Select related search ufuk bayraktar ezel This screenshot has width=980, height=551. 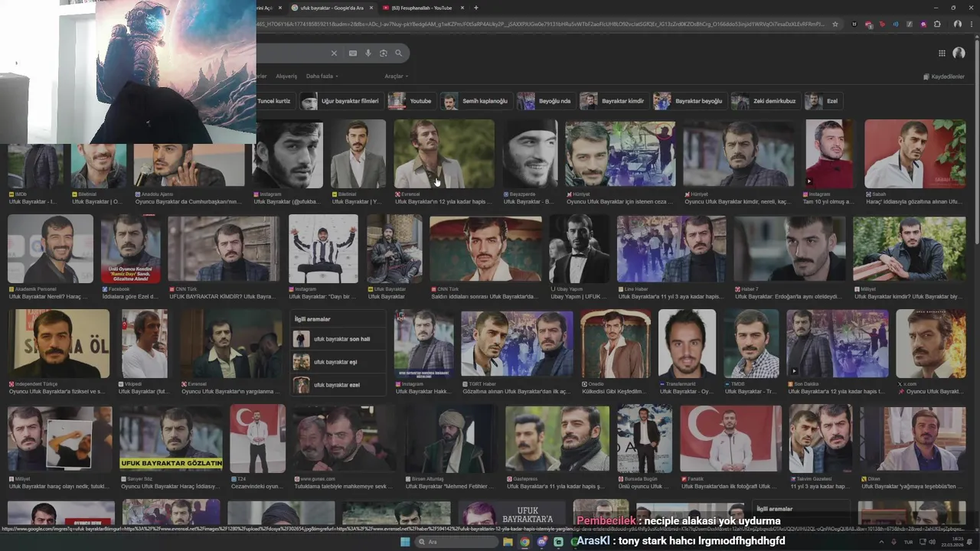338,385
